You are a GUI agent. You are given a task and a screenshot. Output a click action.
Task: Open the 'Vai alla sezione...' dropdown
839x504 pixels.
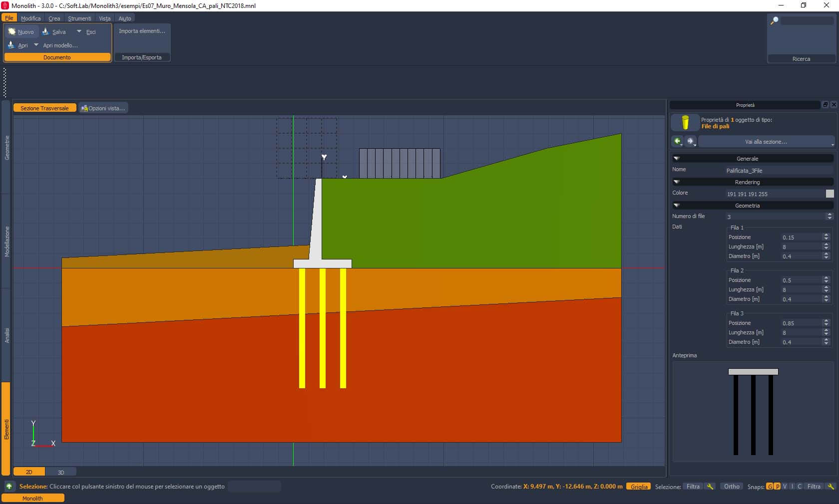[x=766, y=142]
